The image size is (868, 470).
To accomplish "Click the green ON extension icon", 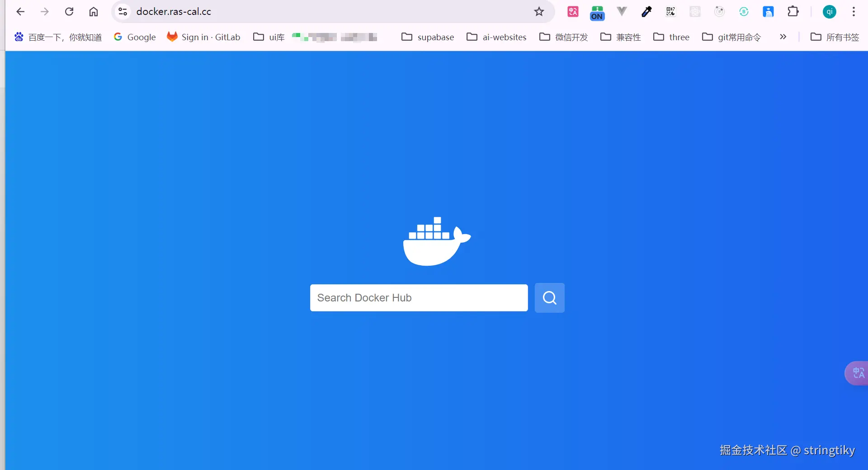I will [x=597, y=13].
